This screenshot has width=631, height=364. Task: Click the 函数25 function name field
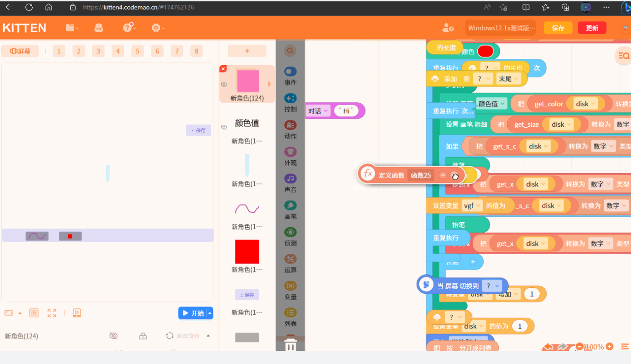[421, 175]
